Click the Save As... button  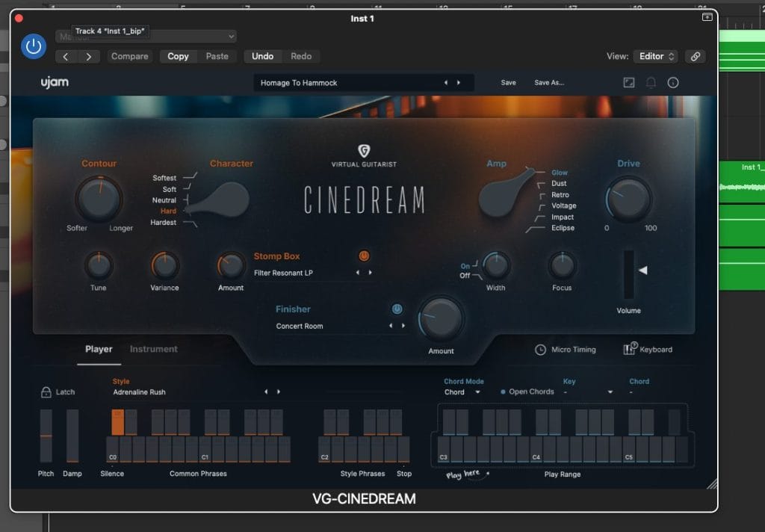tap(549, 83)
